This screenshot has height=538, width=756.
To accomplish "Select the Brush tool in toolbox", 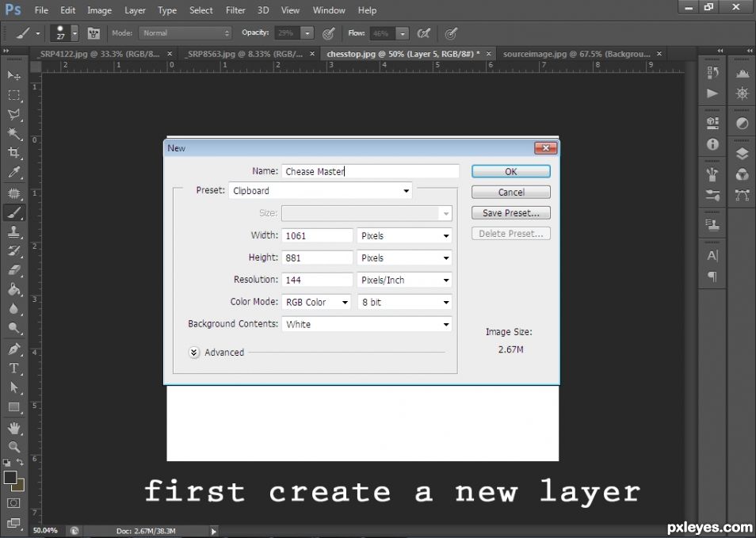I will click(x=14, y=212).
